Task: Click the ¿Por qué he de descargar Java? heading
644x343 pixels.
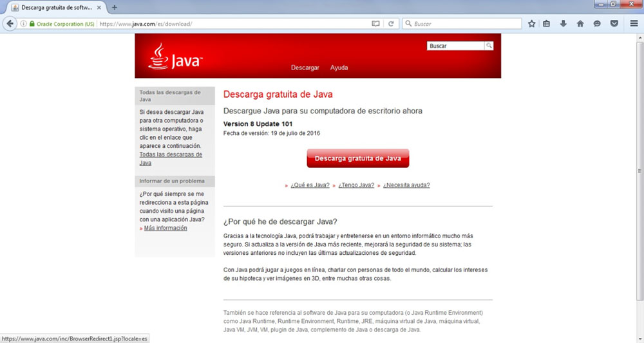Action: tap(280, 221)
